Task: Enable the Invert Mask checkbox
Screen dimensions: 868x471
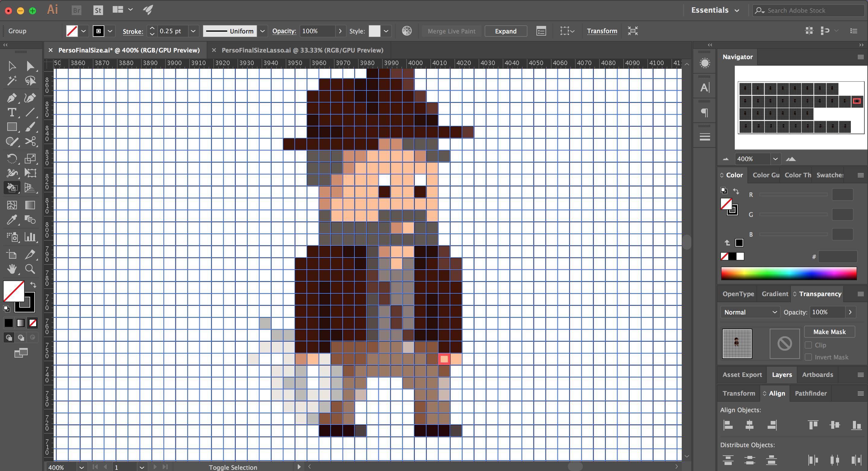Action: point(808,357)
